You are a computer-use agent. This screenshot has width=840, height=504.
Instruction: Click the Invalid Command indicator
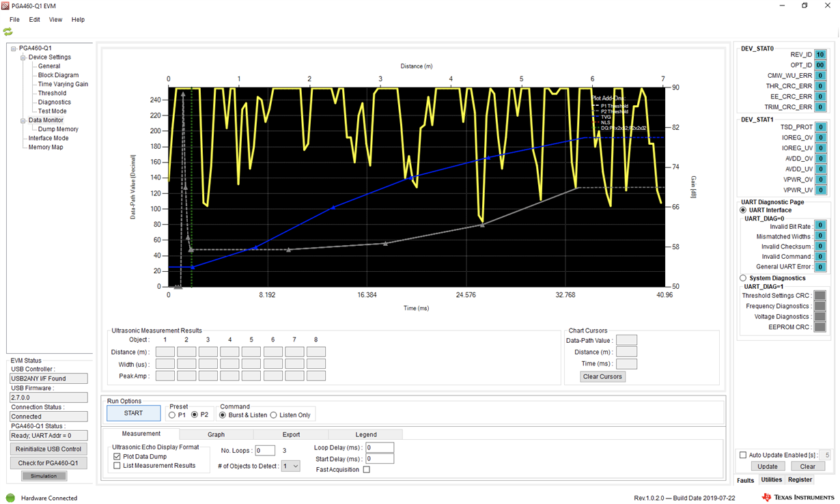tap(820, 257)
